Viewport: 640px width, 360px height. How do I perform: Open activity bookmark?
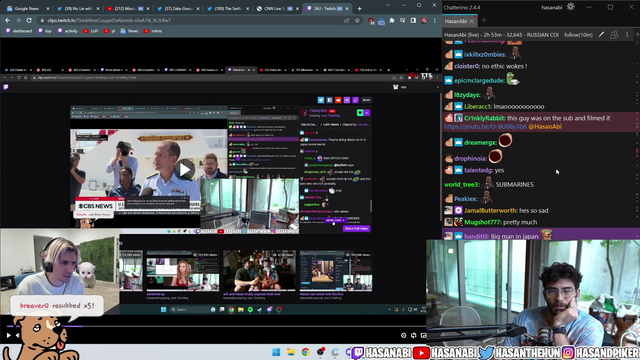coord(67,31)
